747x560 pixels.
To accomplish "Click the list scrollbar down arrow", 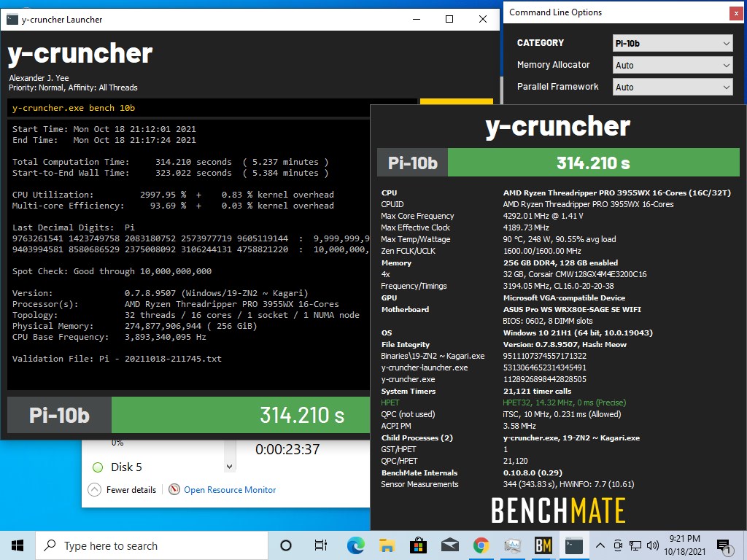I will (x=230, y=467).
